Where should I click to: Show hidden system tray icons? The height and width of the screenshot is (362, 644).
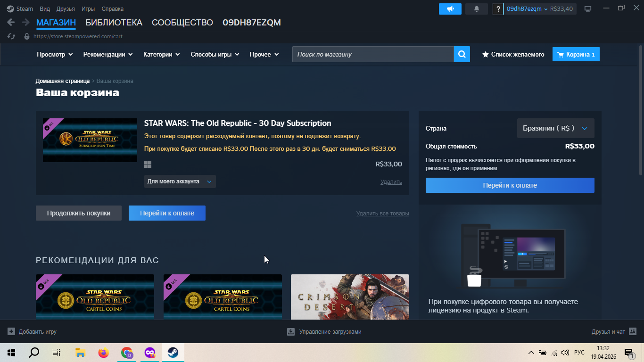(x=531, y=353)
